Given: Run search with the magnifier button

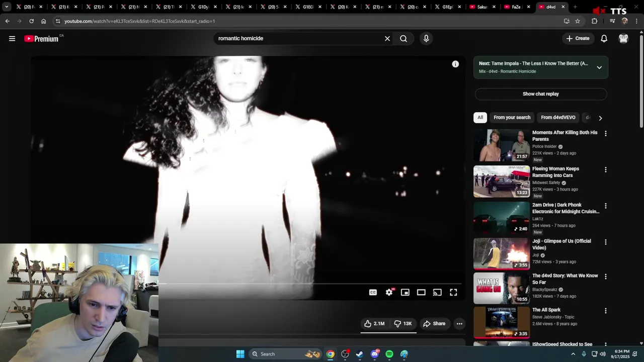Looking at the screenshot, I should coord(404,39).
